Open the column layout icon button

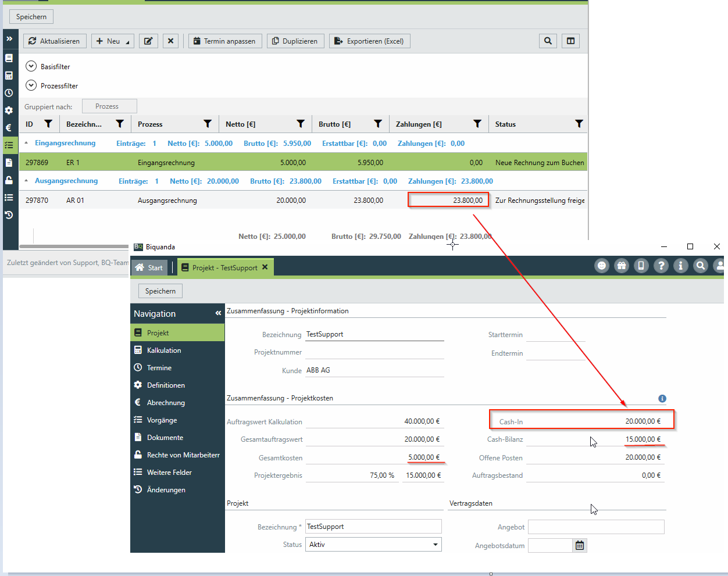pos(570,41)
